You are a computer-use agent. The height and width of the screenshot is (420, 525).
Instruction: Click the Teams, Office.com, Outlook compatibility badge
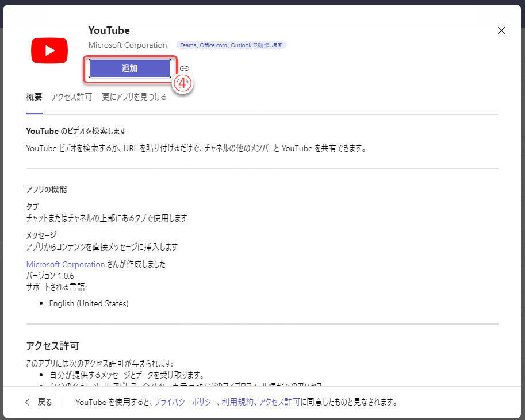(x=231, y=45)
